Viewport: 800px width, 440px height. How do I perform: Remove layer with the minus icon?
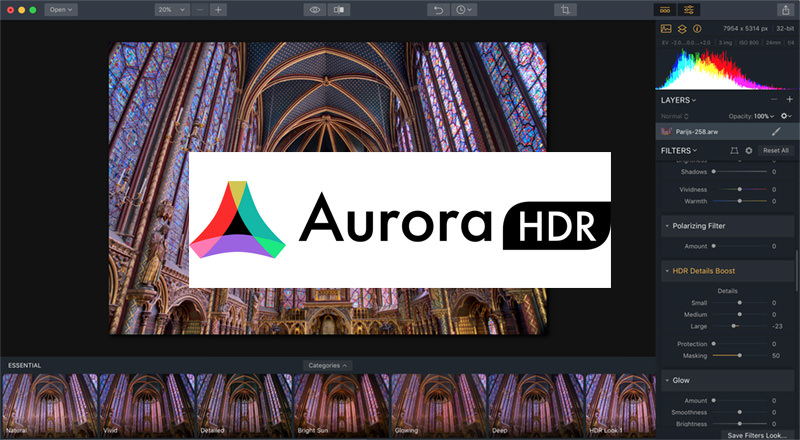coord(774,100)
